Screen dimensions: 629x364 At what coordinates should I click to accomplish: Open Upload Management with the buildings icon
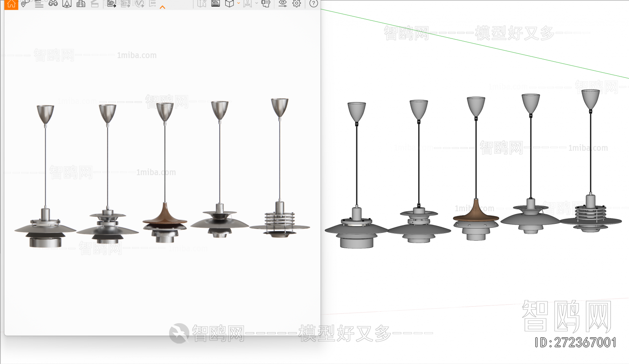[80, 4]
